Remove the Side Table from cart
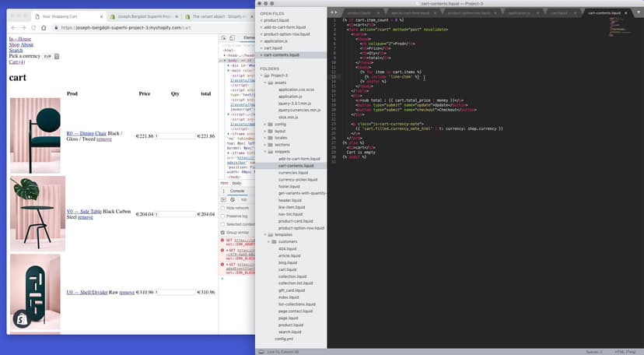The height and width of the screenshot is (355, 644). [x=86, y=217]
